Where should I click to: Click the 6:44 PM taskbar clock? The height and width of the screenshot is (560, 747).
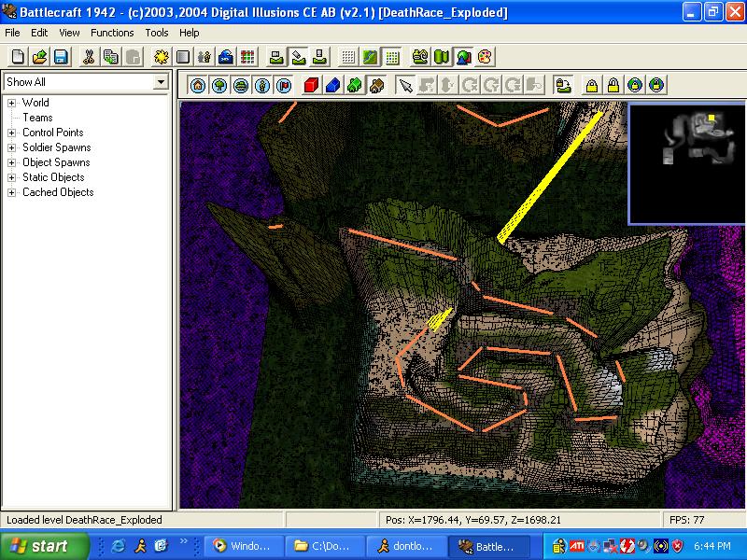[712, 546]
